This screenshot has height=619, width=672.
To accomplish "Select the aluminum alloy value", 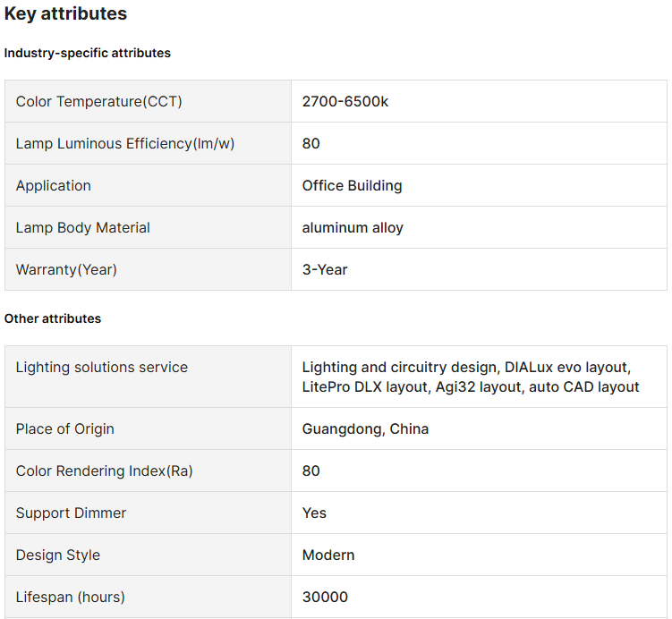I will [x=353, y=228].
